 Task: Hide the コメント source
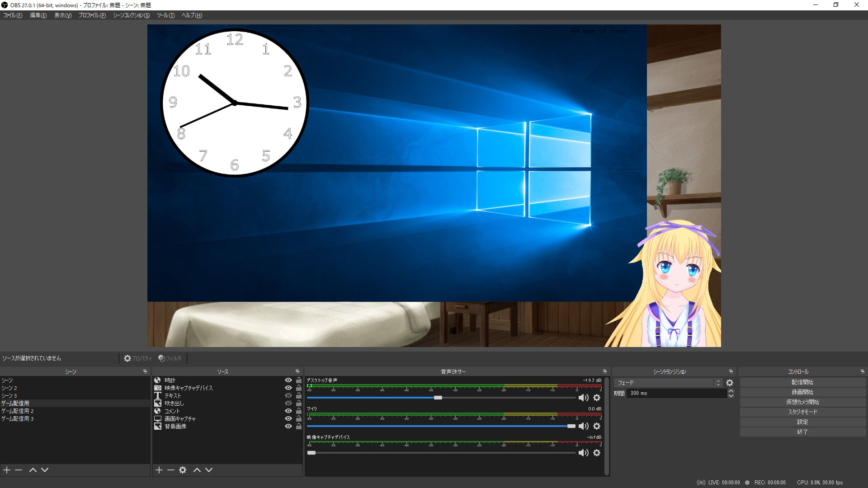(288, 411)
